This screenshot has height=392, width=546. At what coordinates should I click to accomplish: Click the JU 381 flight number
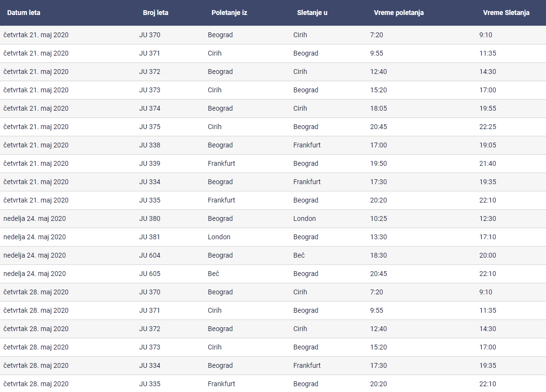(150, 237)
